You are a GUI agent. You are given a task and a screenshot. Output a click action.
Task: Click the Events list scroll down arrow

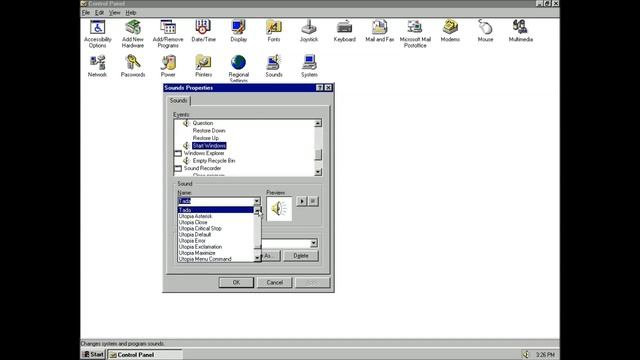coord(318,172)
